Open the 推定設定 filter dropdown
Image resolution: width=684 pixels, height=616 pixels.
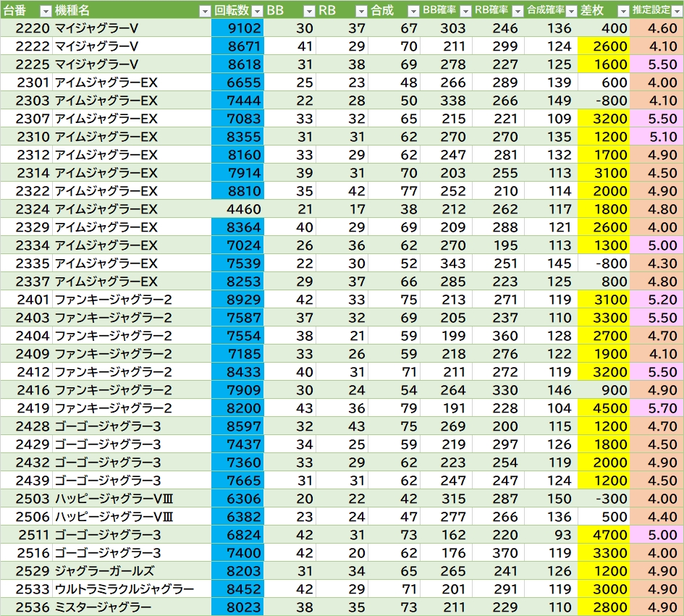(x=675, y=11)
